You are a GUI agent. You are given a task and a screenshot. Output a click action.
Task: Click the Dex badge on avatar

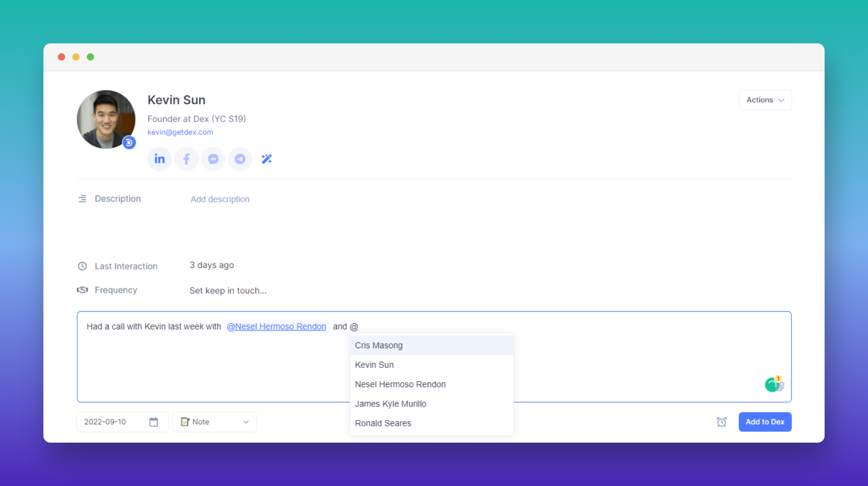[x=129, y=143]
